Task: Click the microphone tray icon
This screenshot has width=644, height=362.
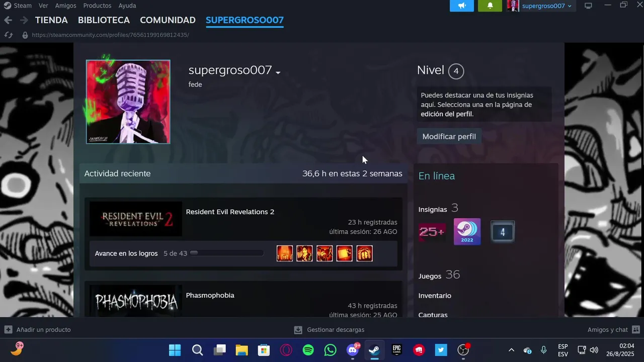Action: (543, 350)
